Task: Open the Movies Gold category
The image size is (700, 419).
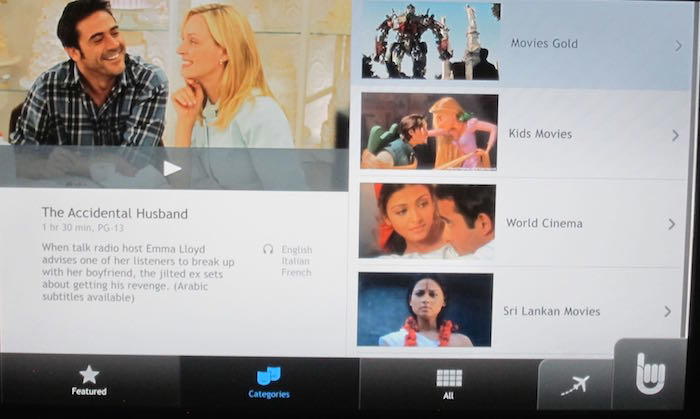Action: (x=520, y=43)
